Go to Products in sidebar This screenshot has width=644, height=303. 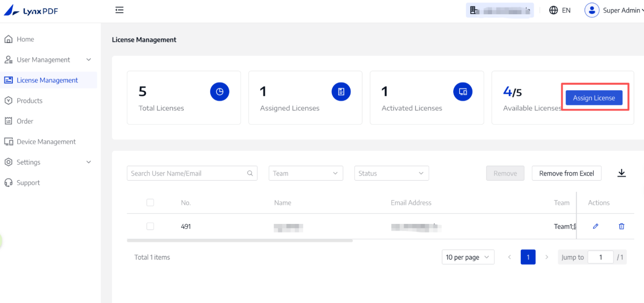coord(29,101)
